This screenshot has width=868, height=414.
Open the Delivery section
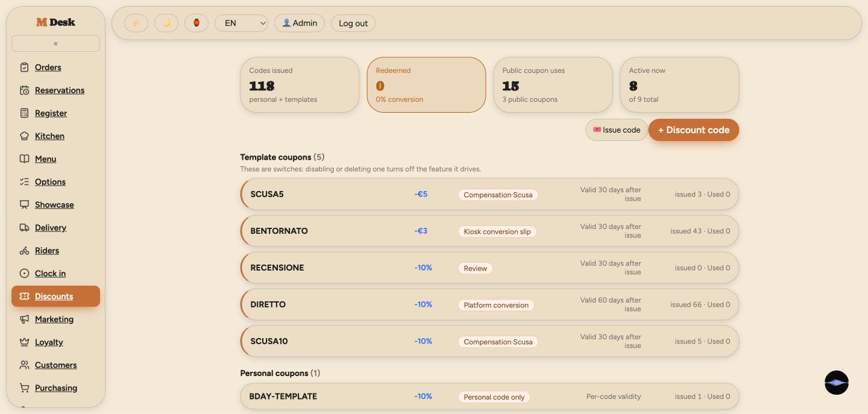(x=51, y=228)
